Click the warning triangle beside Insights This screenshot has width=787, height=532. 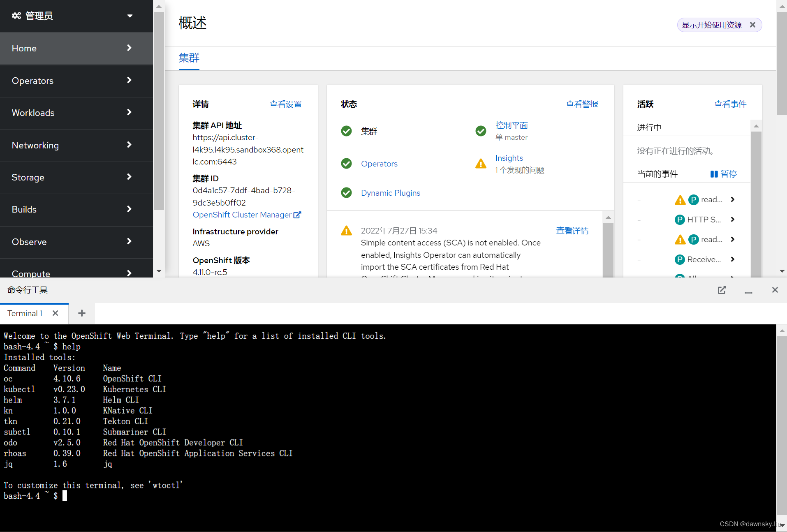[x=481, y=163]
